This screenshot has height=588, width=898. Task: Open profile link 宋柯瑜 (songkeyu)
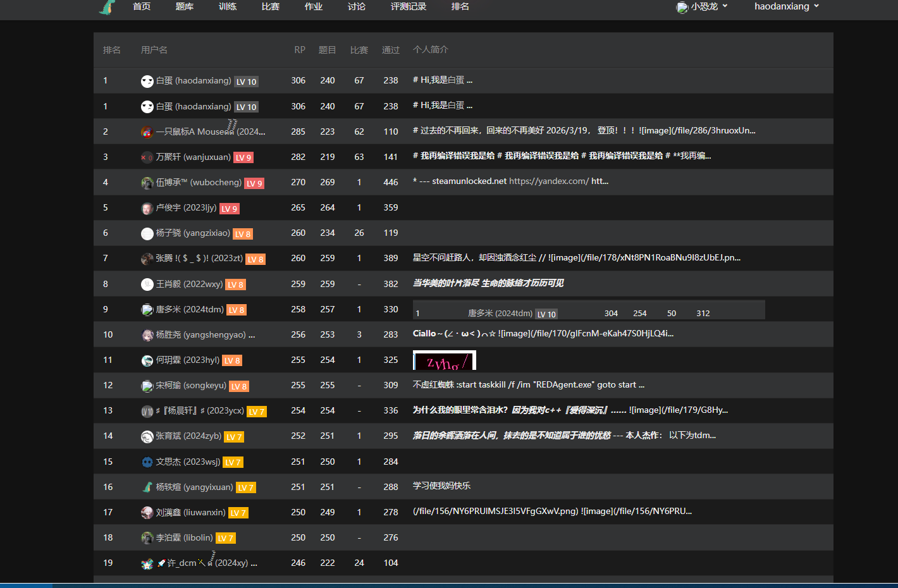click(191, 385)
